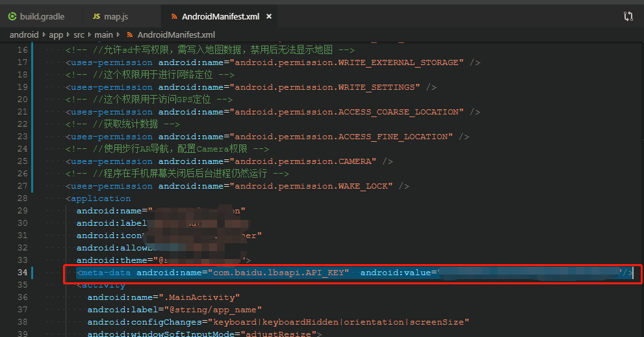Click "@string/app_name" value on line 37
This screenshot has height=337, width=644.
pyautogui.click(x=213, y=310)
